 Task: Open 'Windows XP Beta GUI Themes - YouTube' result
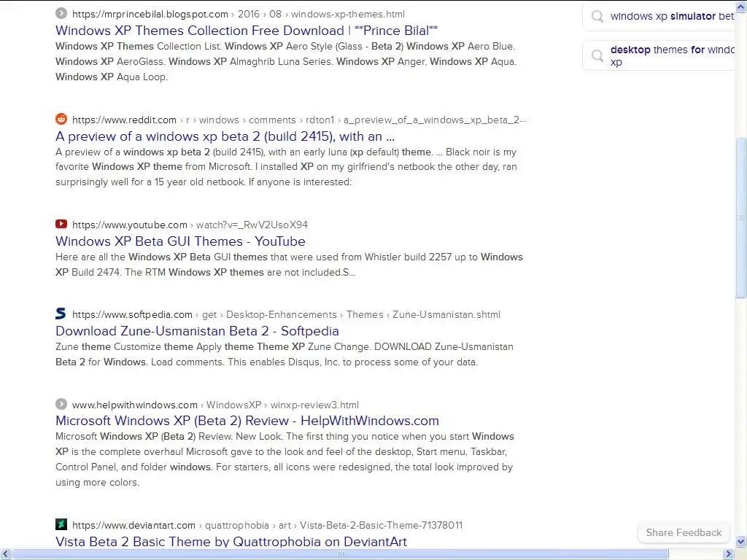click(x=180, y=241)
